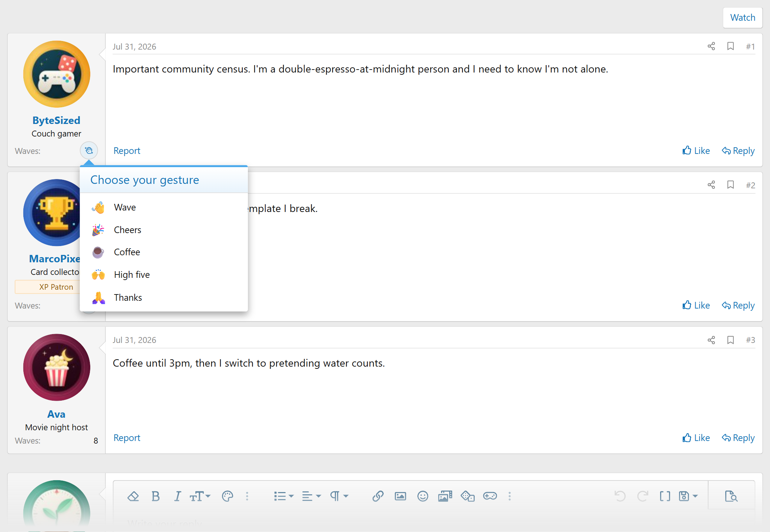This screenshot has height=532, width=770.
Task: Insert link with chain icon
Action: coord(378,496)
